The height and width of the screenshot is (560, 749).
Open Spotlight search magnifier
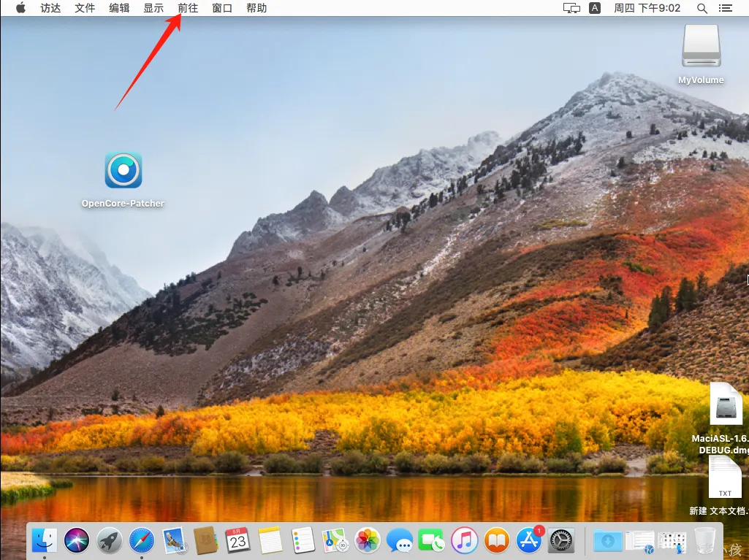pyautogui.click(x=702, y=8)
